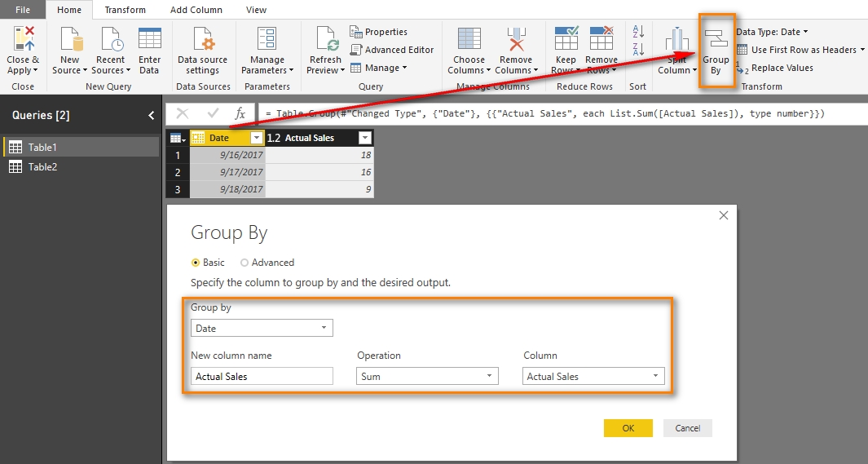Click Replace Values in Transform group
This screenshot has width=868, height=464.
[774, 68]
